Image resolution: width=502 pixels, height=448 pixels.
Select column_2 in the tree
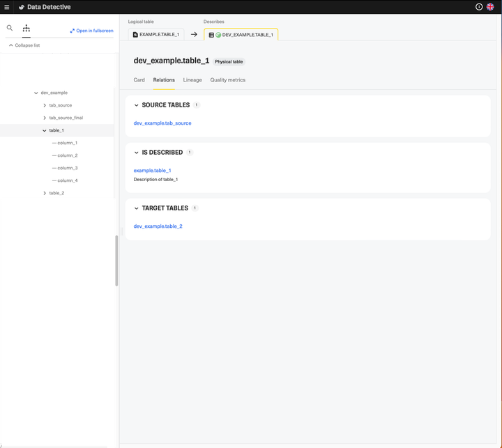pyautogui.click(x=67, y=155)
